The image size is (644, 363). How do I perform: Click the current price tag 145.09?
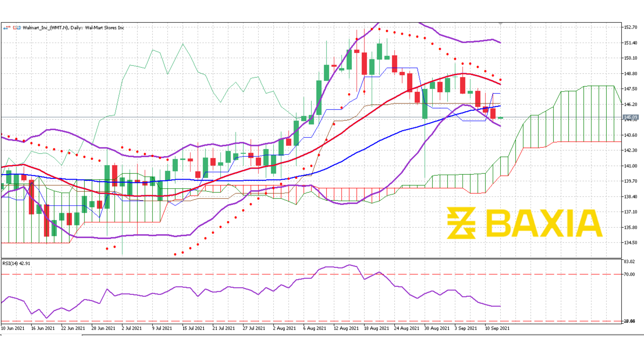tap(631, 117)
